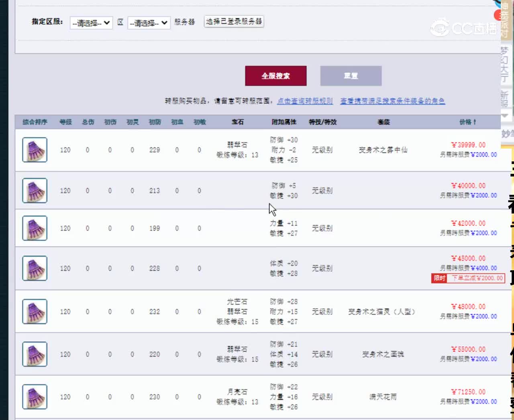Click the 附加属性 column header
514x420 pixels.
pyautogui.click(x=284, y=122)
